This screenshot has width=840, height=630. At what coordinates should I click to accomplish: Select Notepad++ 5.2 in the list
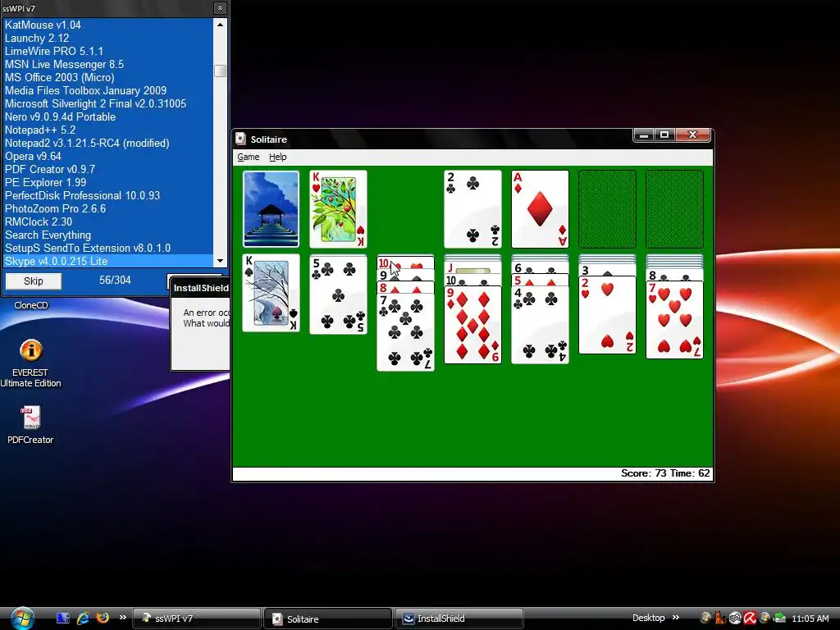pos(107,130)
